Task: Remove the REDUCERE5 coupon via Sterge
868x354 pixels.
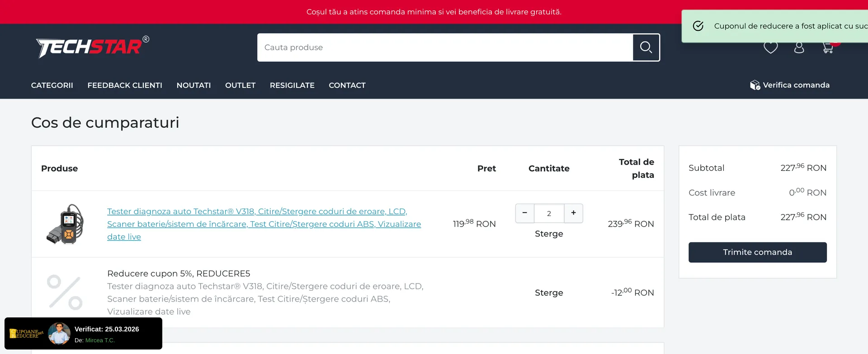Action: pyautogui.click(x=549, y=293)
